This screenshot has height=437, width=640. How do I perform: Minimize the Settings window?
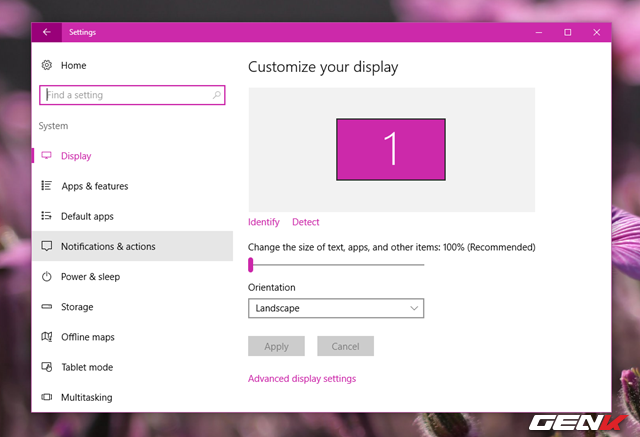click(539, 32)
